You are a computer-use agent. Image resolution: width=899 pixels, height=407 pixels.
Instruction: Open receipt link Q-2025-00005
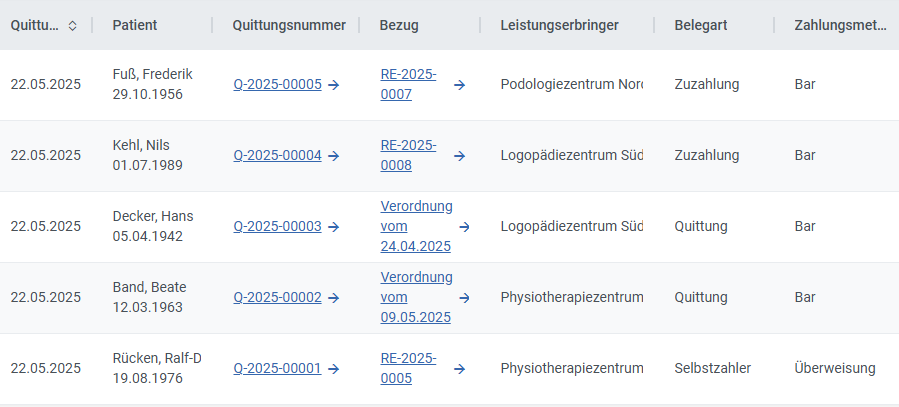pos(277,85)
